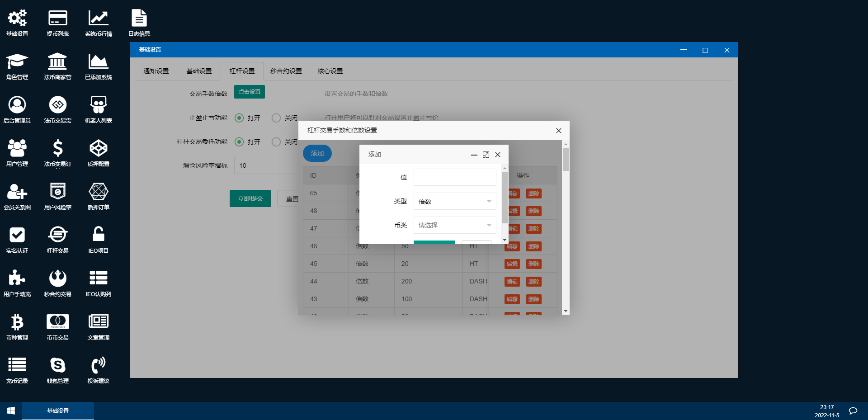
Task: Open the 币类 请选择 dropdown
Action: [x=455, y=225]
